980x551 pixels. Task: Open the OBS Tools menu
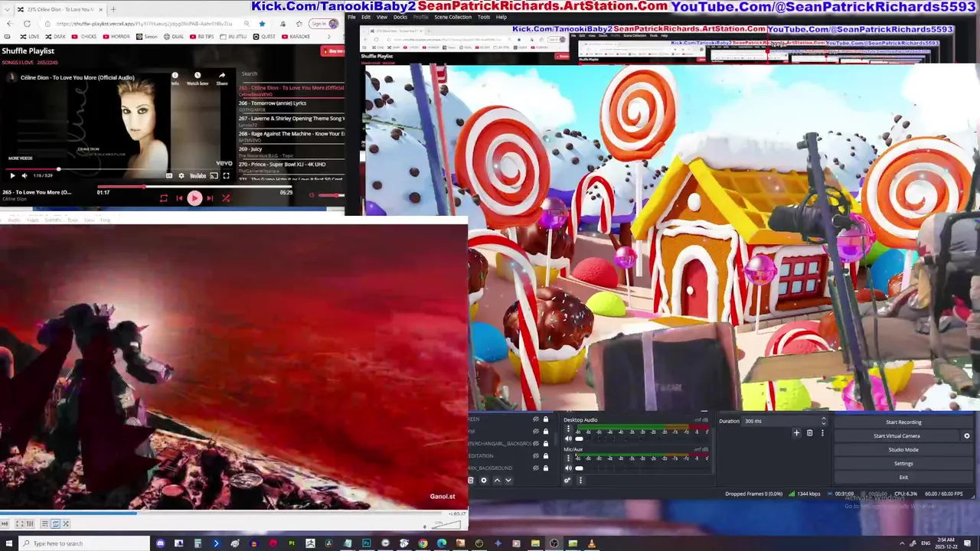(x=484, y=17)
